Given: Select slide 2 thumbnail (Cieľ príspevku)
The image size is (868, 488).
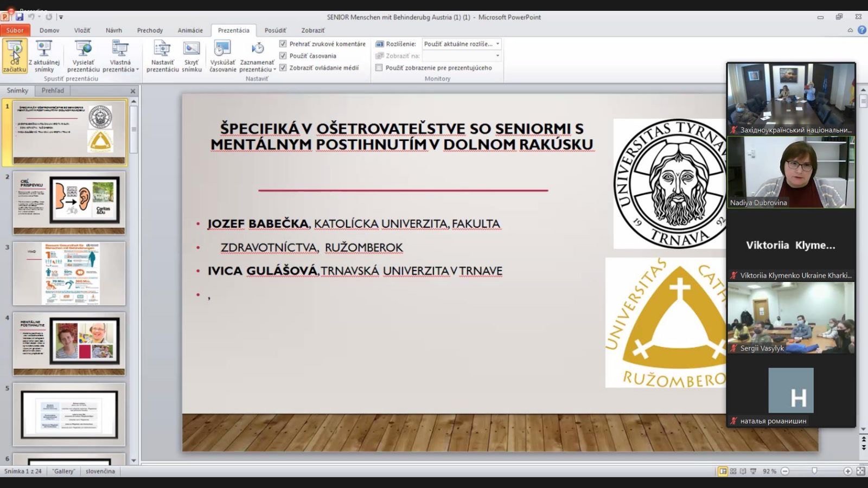Looking at the screenshot, I should point(69,203).
